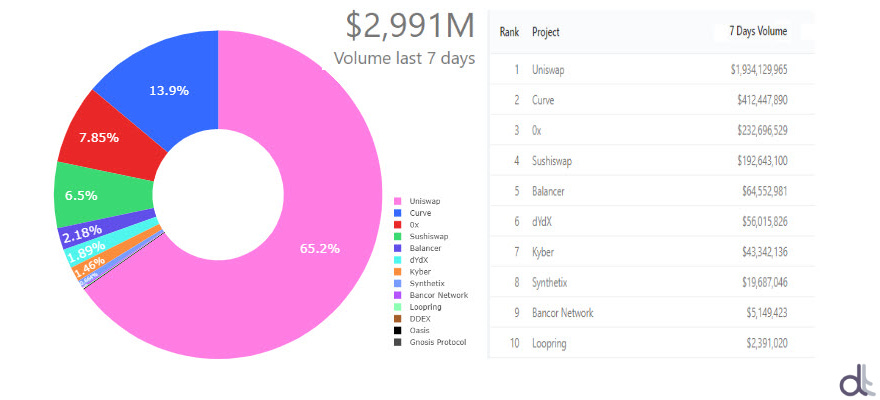Click the $64,552,981 volume cell

[x=764, y=191]
